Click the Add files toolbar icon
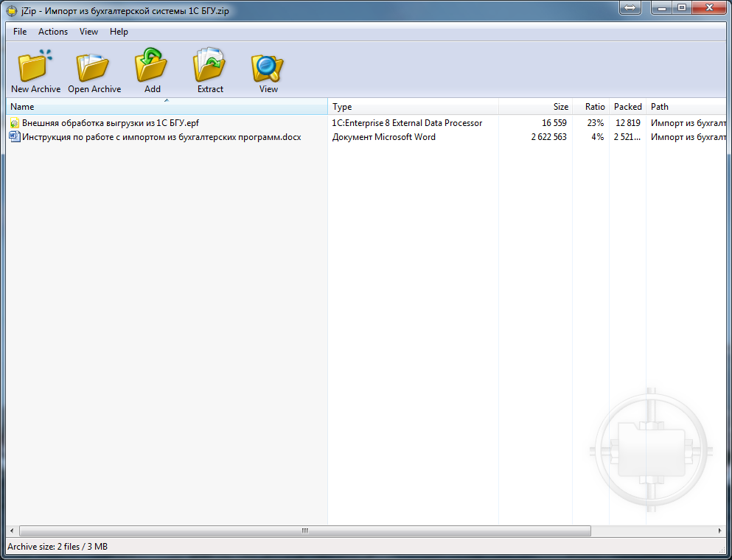This screenshot has height=560, width=732. [152, 67]
